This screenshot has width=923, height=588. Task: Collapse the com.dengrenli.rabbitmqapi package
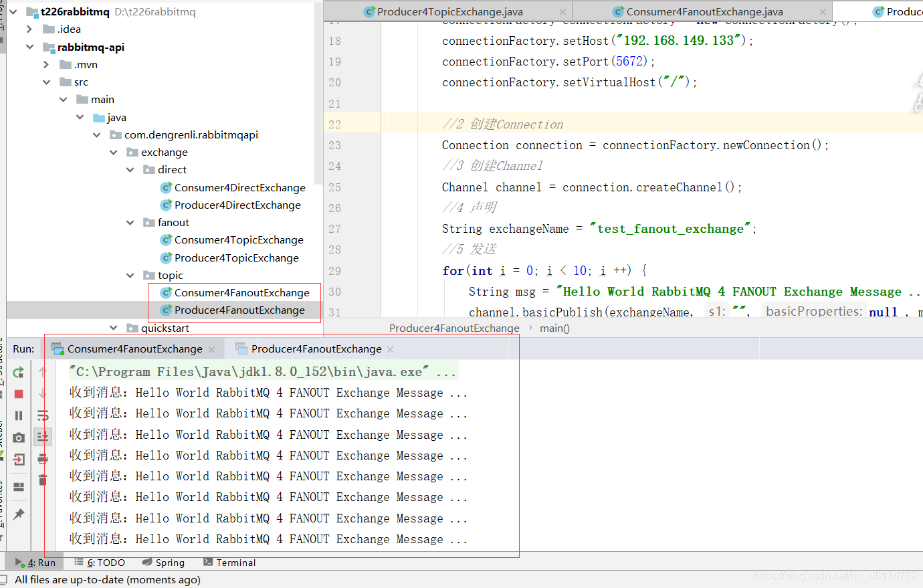[96, 134]
